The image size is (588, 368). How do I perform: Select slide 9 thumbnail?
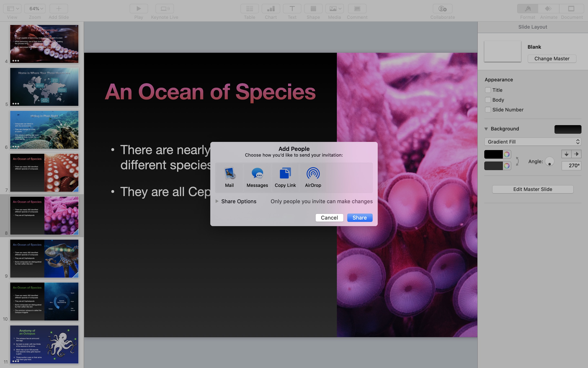[44, 259]
